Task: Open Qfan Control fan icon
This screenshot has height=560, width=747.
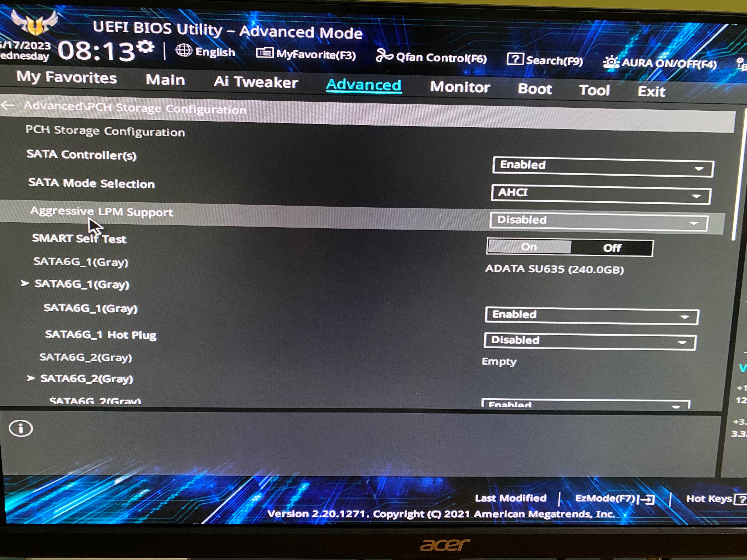Action: tap(384, 56)
